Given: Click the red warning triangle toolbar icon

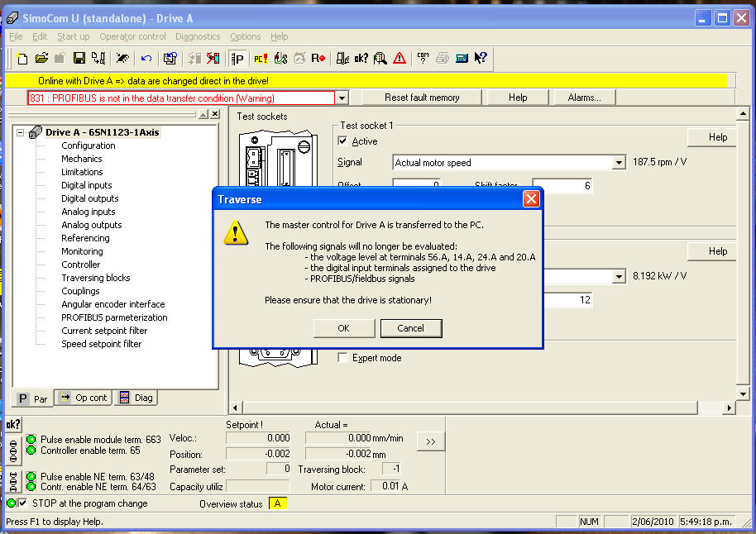Looking at the screenshot, I should click(x=400, y=59).
